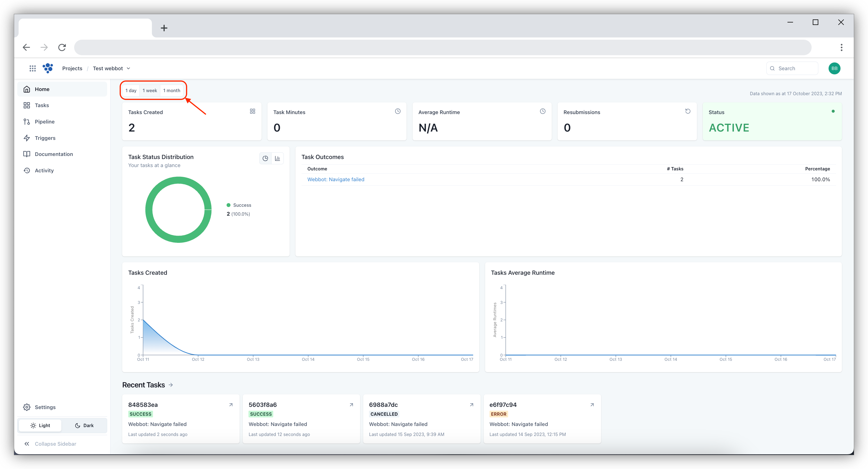
Task: Click the Projects breadcrumb link
Action: [x=72, y=68]
